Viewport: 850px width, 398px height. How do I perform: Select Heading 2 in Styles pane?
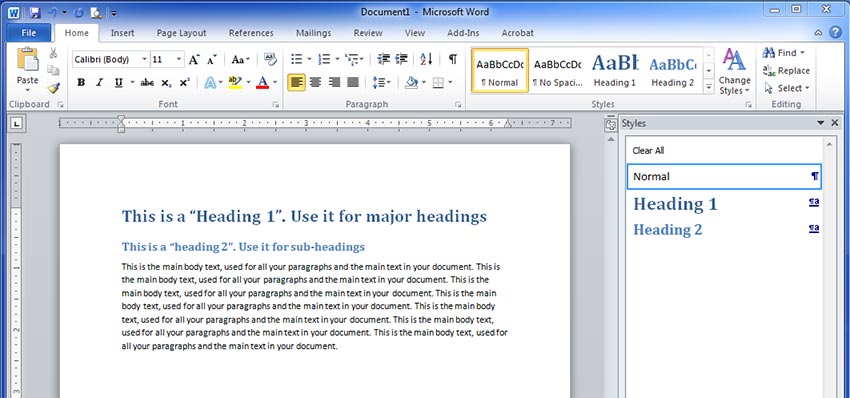coord(724,229)
